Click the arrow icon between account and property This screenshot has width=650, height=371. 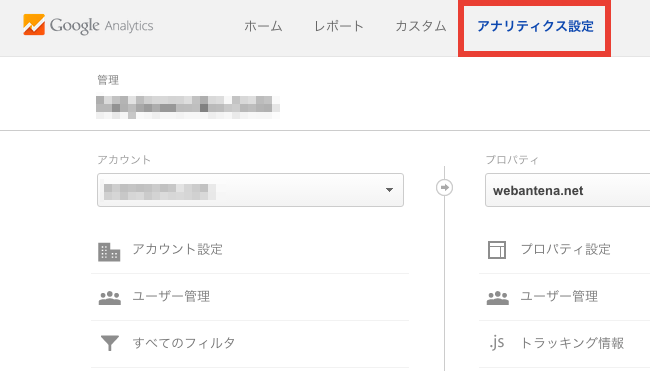click(444, 187)
